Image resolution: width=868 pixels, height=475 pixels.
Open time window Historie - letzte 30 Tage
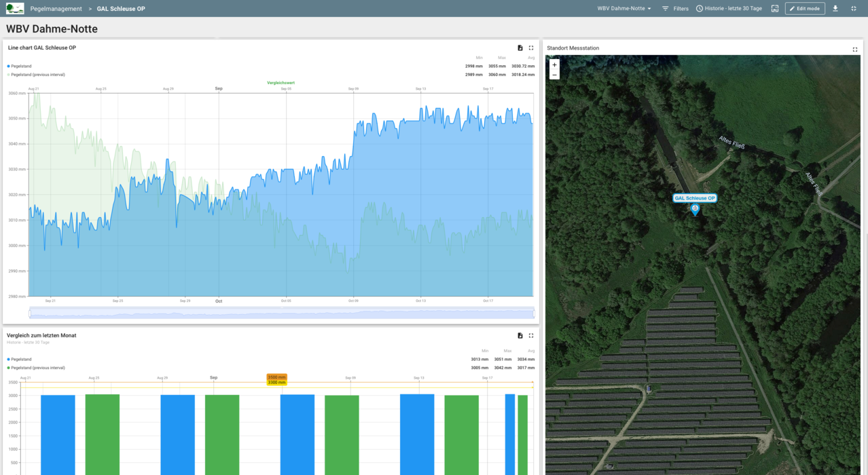729,9
